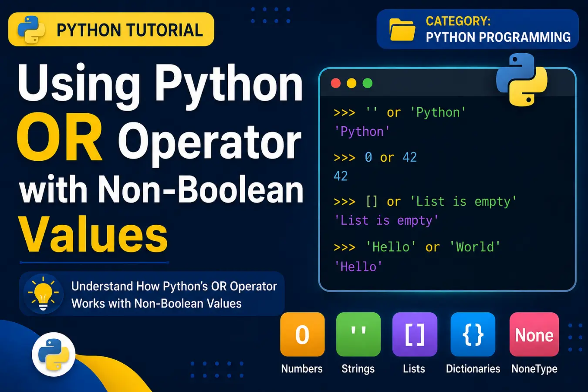
Task: Click the Lists label
Action: [x=414, y=369]
